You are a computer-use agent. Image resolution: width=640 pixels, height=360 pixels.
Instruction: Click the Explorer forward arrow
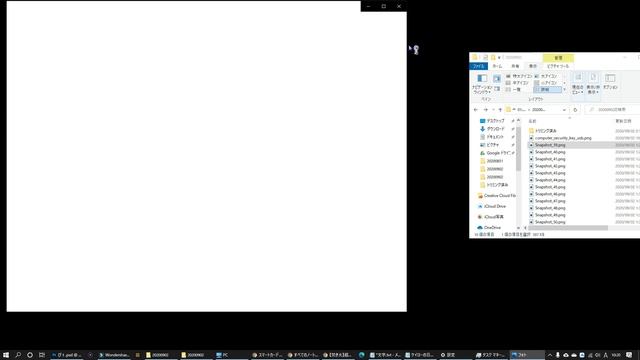[485, 110]
